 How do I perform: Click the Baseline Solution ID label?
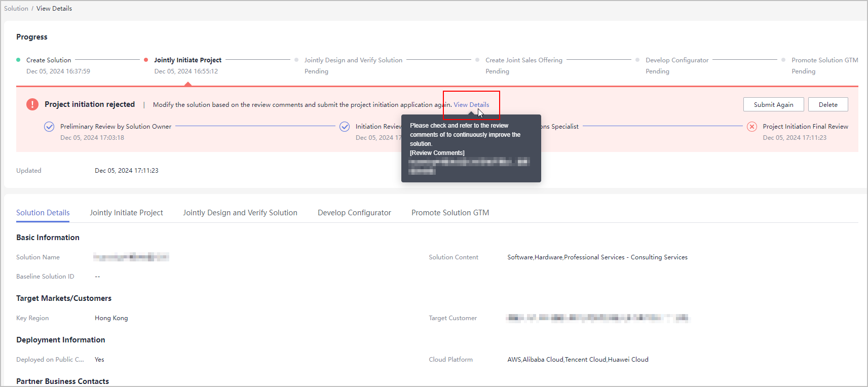click(45, 277)
